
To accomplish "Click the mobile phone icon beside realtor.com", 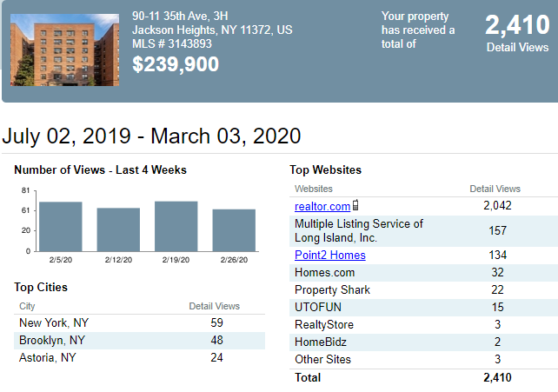I will tap(355, 205).
